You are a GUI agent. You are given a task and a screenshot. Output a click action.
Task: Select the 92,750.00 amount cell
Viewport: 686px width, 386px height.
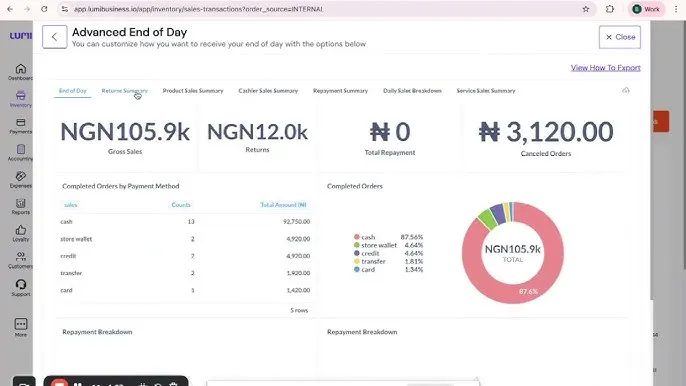click(297, 221)
